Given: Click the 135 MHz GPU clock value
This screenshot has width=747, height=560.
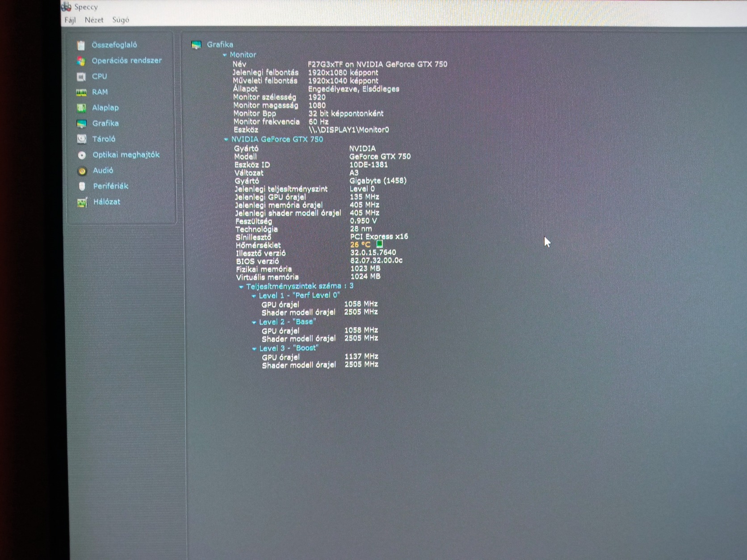Looking at the screenshot, I should [x=365, y=197].
